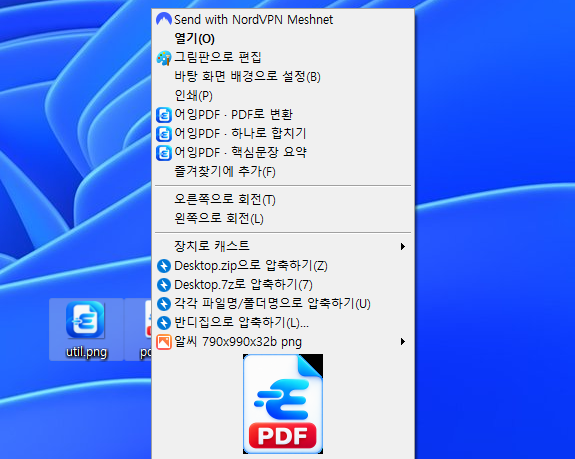Choose 즐겨찾기에 추가(F)
Screen dimensions: 575x459
283,172
